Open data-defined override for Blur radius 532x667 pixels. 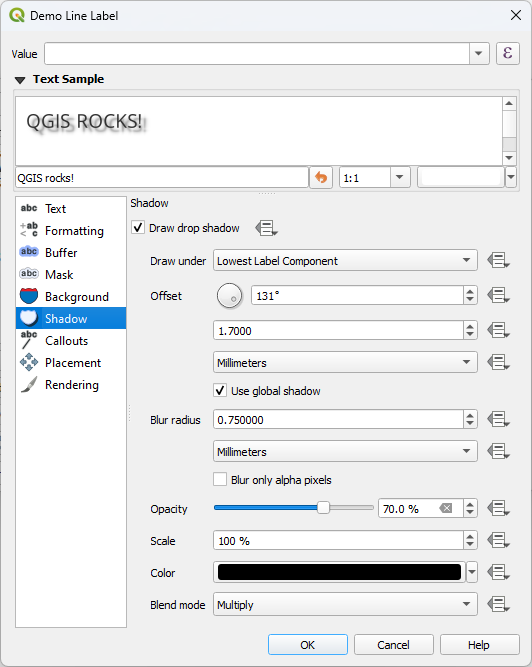point(498,419)
